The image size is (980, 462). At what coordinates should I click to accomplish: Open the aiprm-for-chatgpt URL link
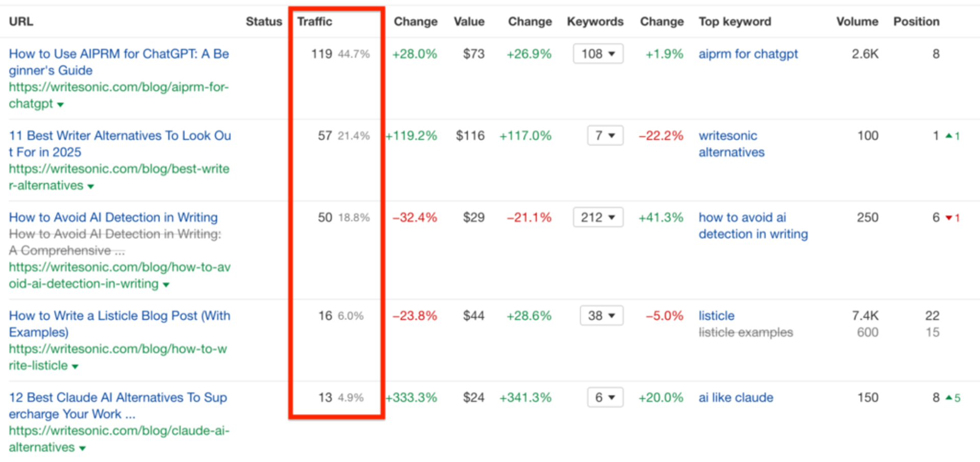pos(118,95)
